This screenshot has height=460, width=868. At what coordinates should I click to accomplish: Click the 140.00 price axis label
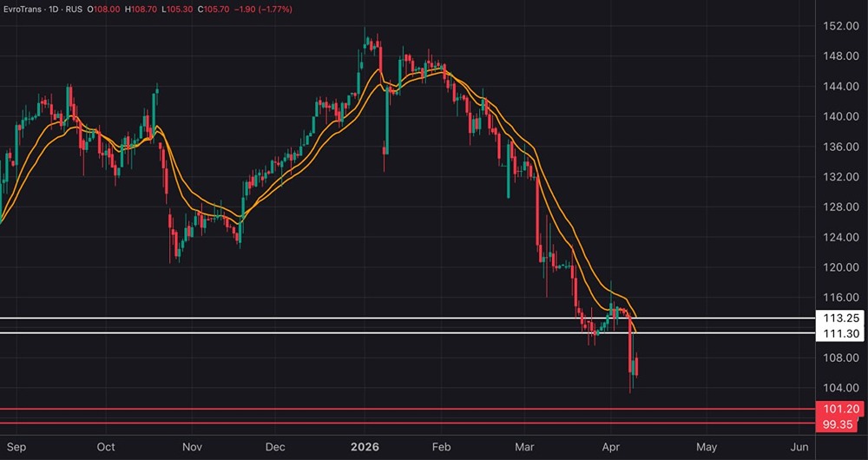tap(840, 116)
